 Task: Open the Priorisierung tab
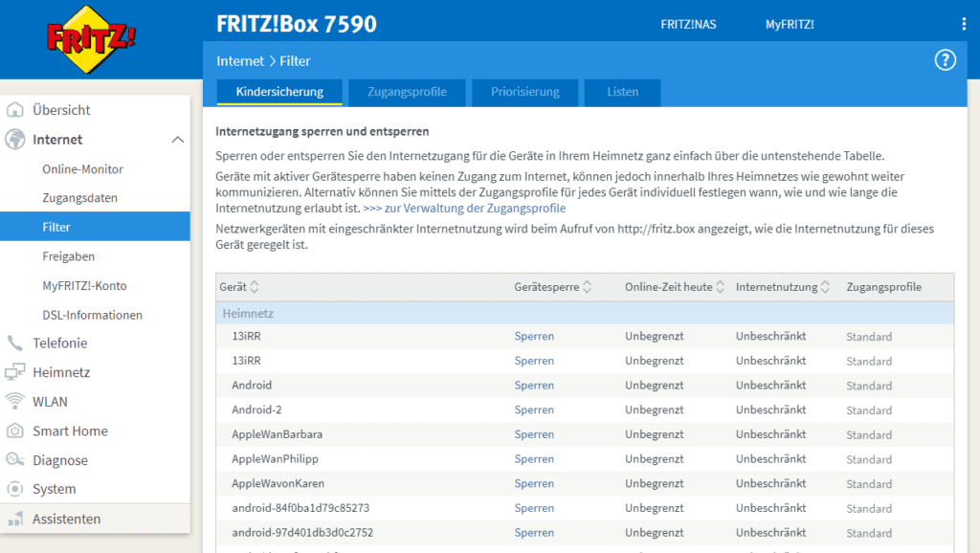click(524, 92)
